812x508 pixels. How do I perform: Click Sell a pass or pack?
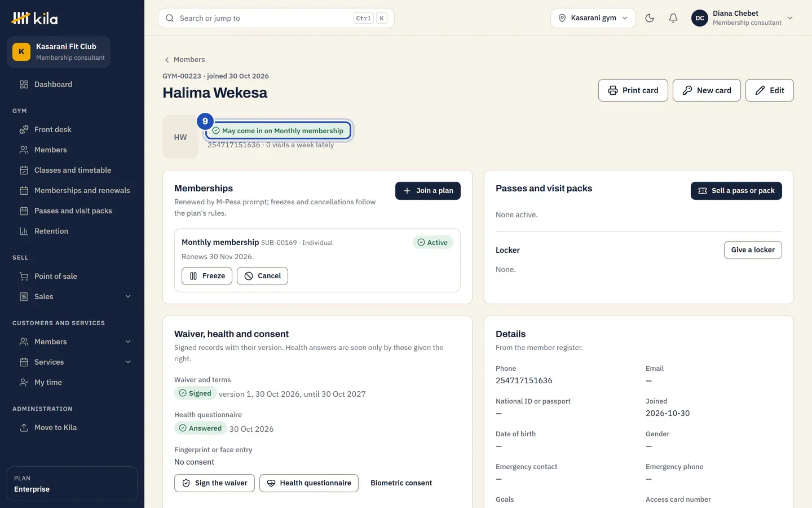[x=736, y=191]
